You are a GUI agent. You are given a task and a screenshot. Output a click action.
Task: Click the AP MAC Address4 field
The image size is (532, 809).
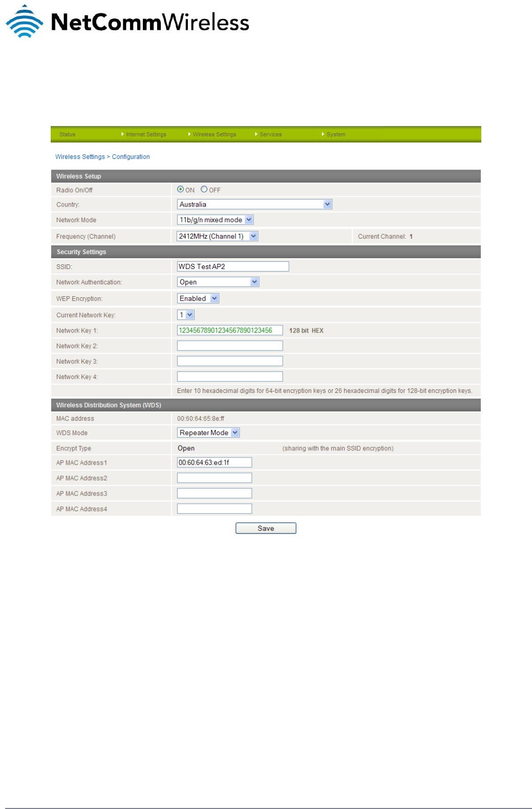coord(215,509)
